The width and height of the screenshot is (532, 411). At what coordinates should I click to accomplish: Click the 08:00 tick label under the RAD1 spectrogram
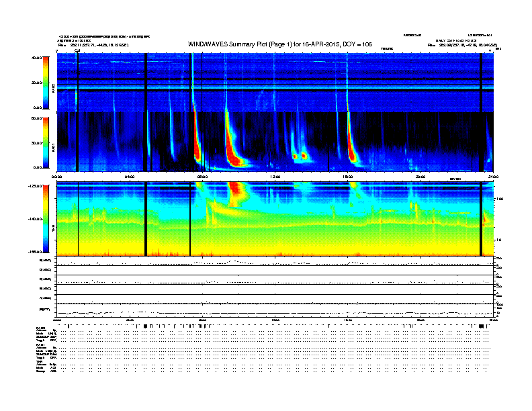pos(202,177)
